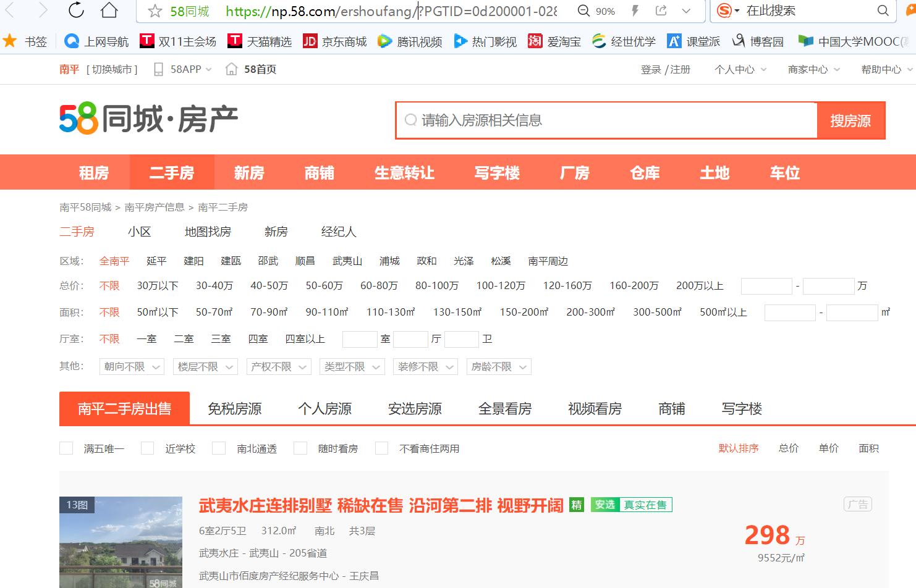
Task: Open the 类型不限 type dropdown
Action: [352, 367]
